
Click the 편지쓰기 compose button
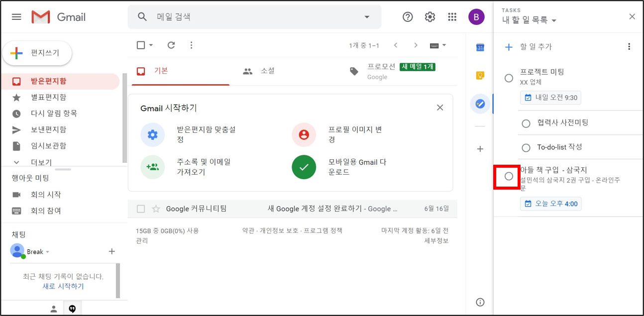pyautogui.click(x=37, y=53)
